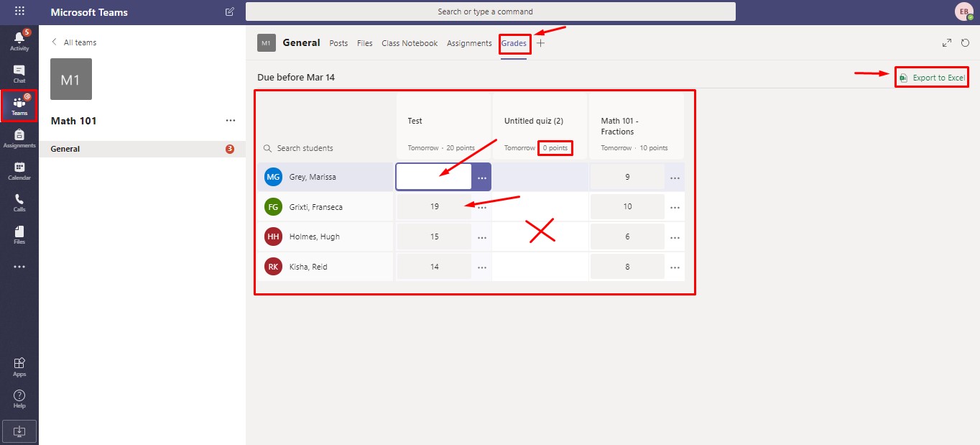Image resolution: width=980 pixels, height=445 pixels.
Task: Open the Calendar sidebar icon
Action: 19,170
